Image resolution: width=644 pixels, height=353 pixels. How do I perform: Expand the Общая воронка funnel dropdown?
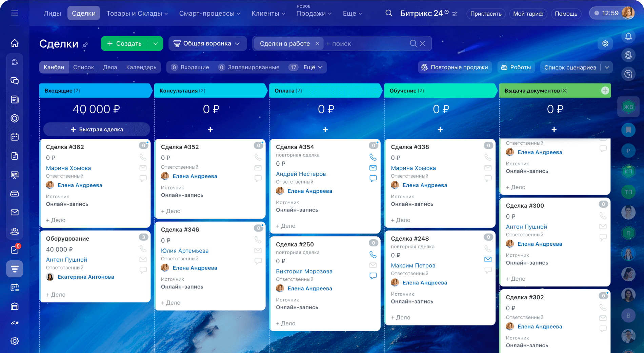207,43
